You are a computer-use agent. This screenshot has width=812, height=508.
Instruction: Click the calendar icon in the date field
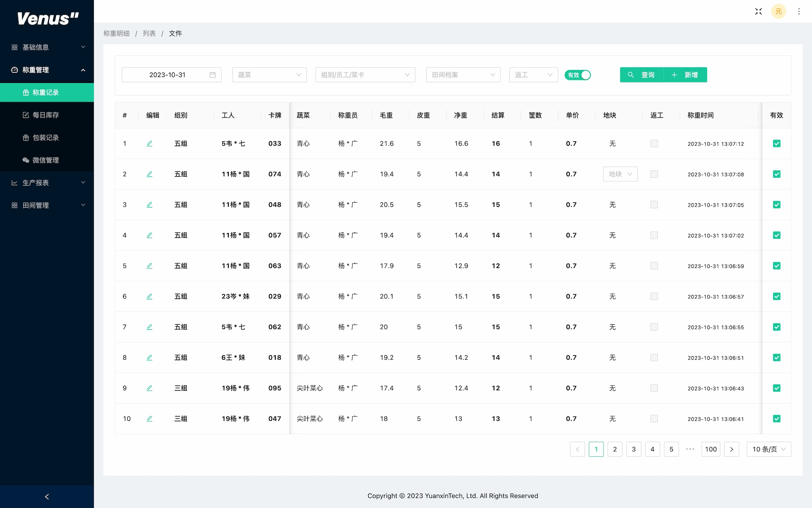tap(213, 75)
